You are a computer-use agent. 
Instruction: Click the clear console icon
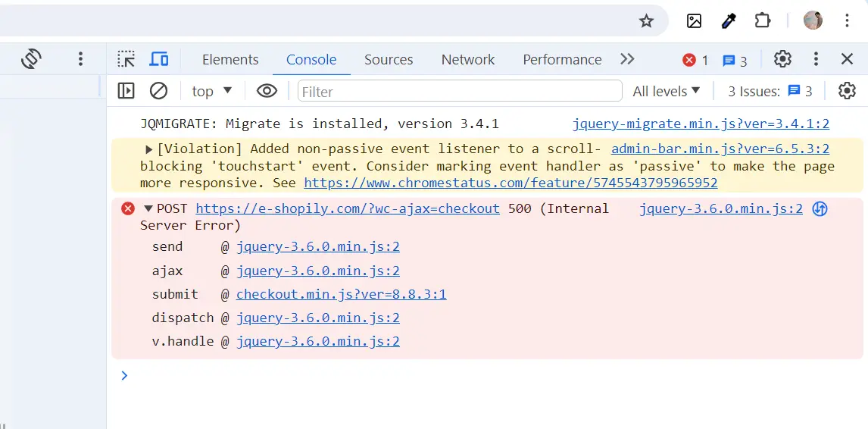[x=158, y=91]
